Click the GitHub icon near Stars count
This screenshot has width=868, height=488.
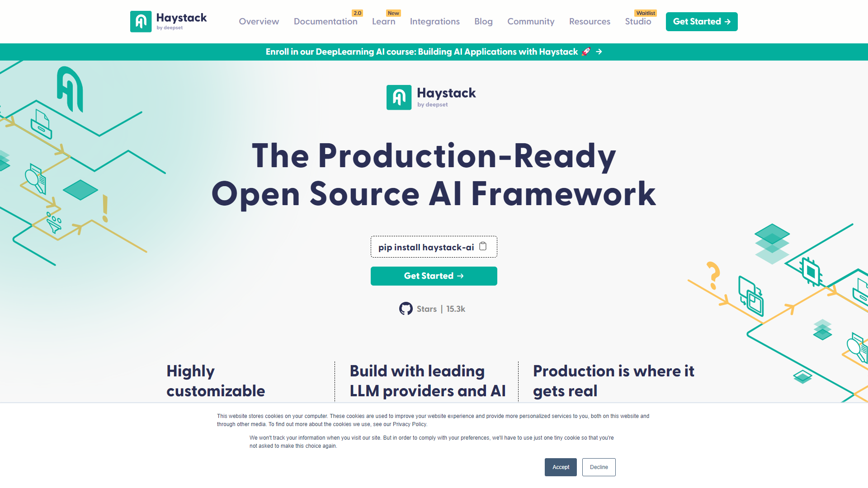406,309
